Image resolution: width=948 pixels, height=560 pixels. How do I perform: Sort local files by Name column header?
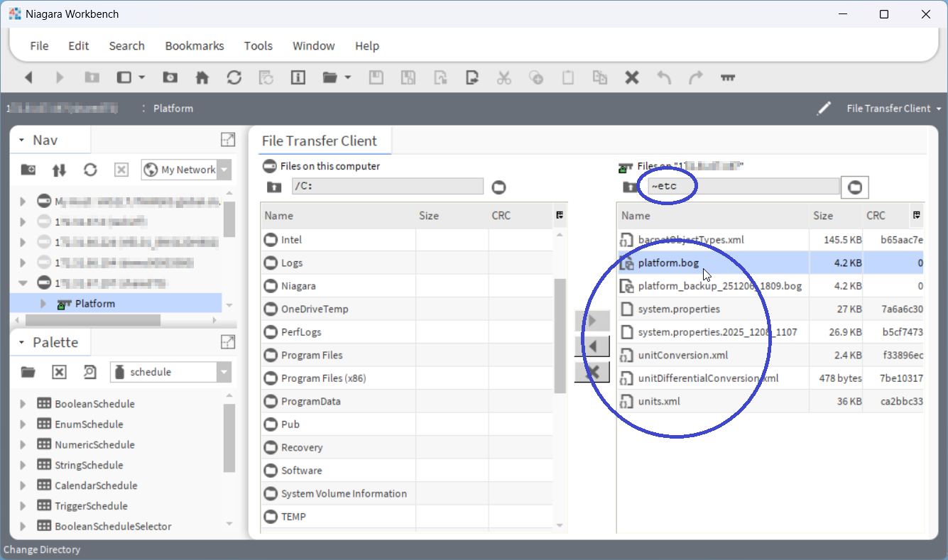[338, 216]
